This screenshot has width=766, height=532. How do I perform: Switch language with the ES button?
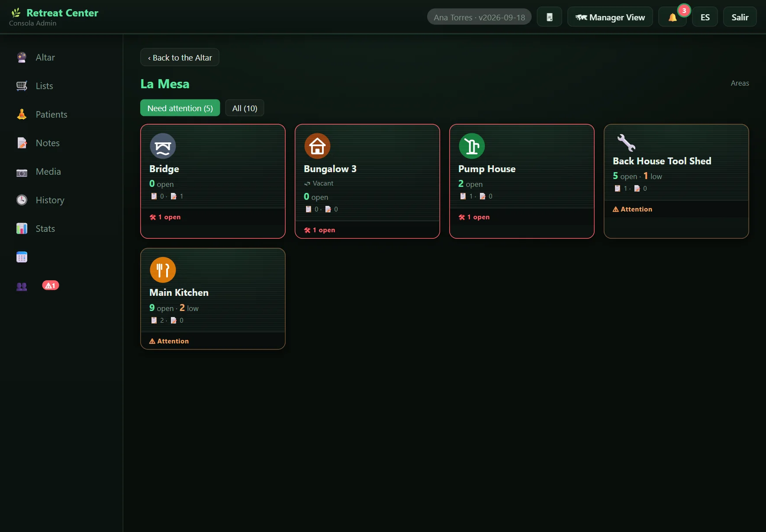coord(705,17)
